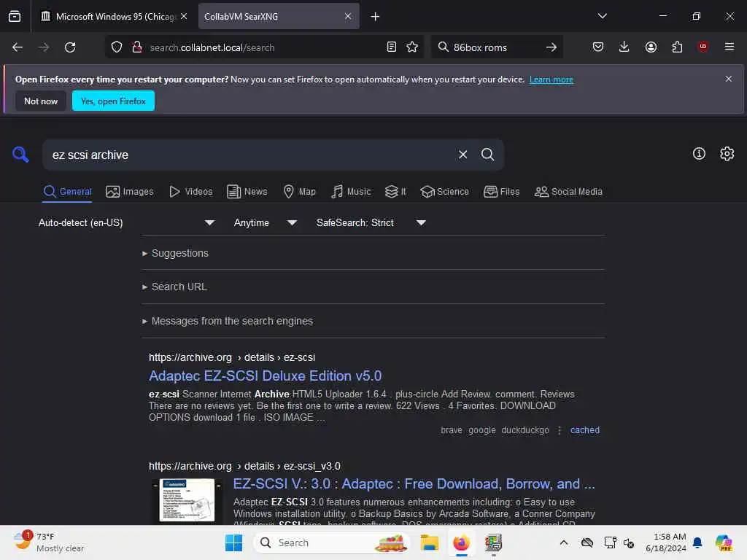Open Copilot preview icon in taskbar

click(723, 542)
